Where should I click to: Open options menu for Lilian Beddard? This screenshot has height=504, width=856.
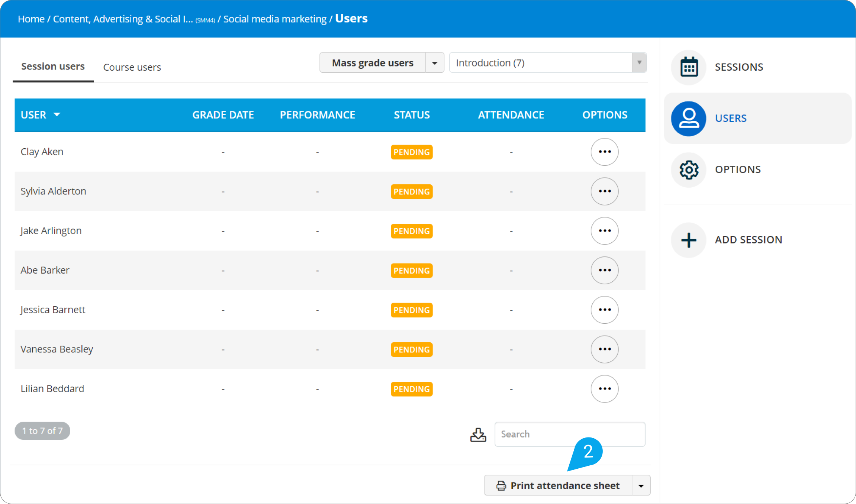pos(605,389)
